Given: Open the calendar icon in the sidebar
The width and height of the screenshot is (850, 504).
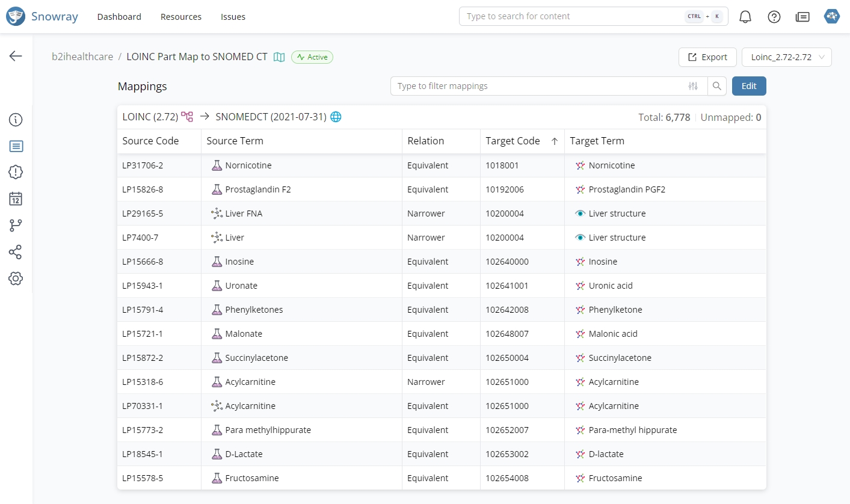Looking at the screenshot, I should click(16, 198).
